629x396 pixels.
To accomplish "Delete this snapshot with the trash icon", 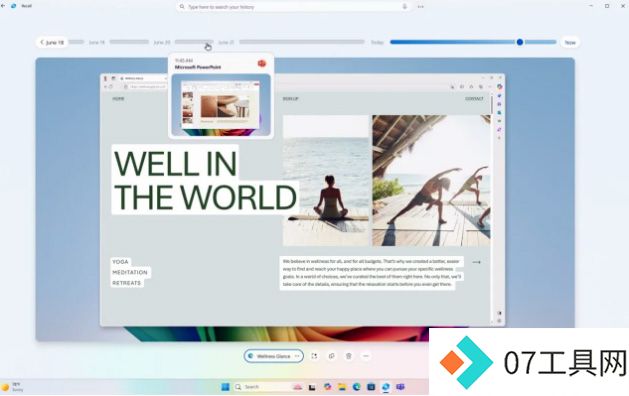I will point(349,356).
